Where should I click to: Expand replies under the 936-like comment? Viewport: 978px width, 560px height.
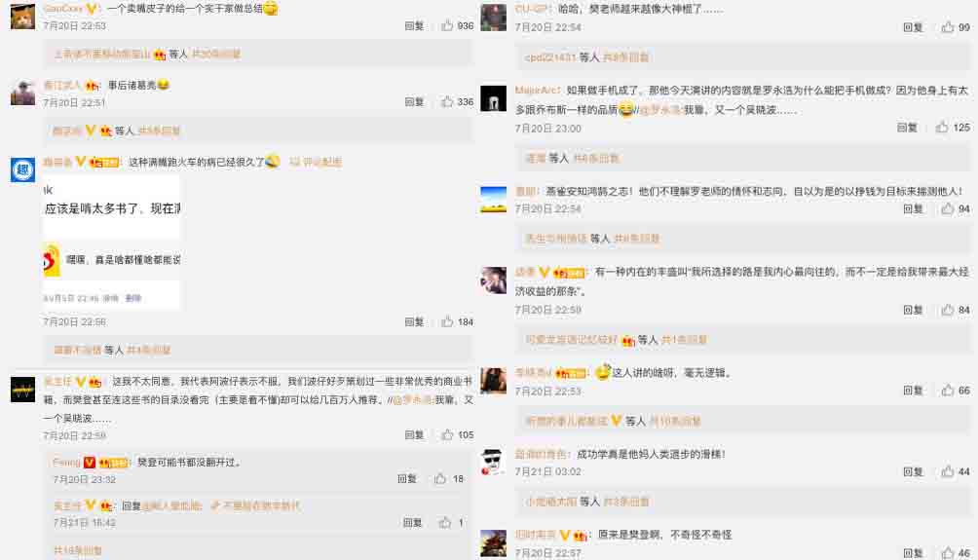(x=216, y=55)
